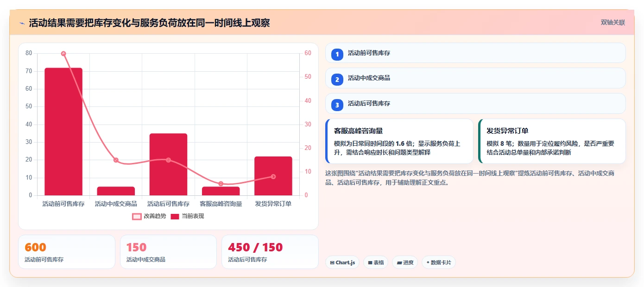
Task: Click the tallest bar for 活动前可售库存
Action: click(63, 131)
